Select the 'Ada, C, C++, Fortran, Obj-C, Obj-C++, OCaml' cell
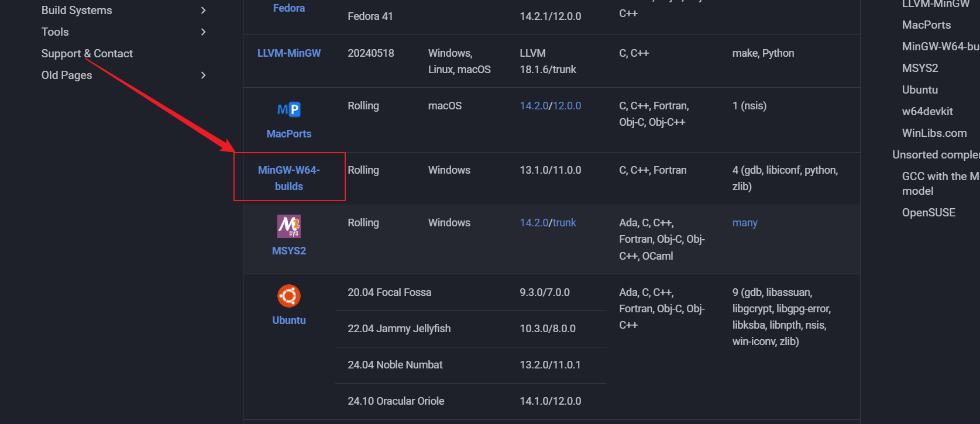 [662, 239]
